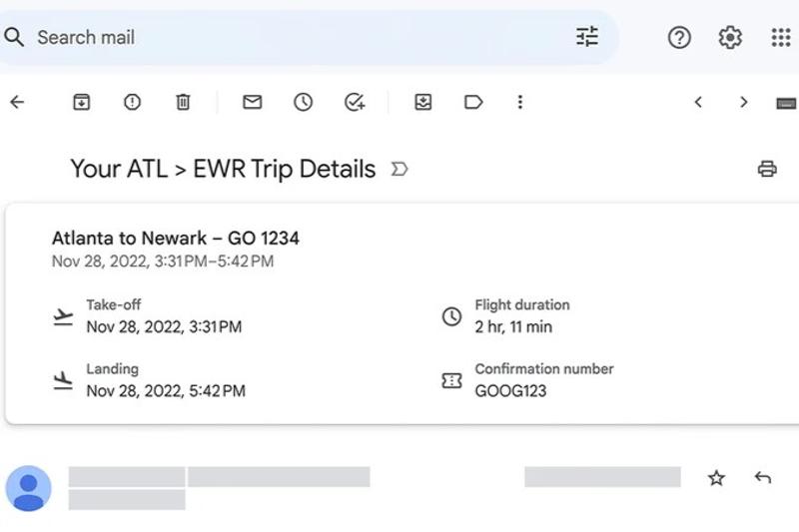
Task: Click the Search mail field
Action: (x=300, y=37)
